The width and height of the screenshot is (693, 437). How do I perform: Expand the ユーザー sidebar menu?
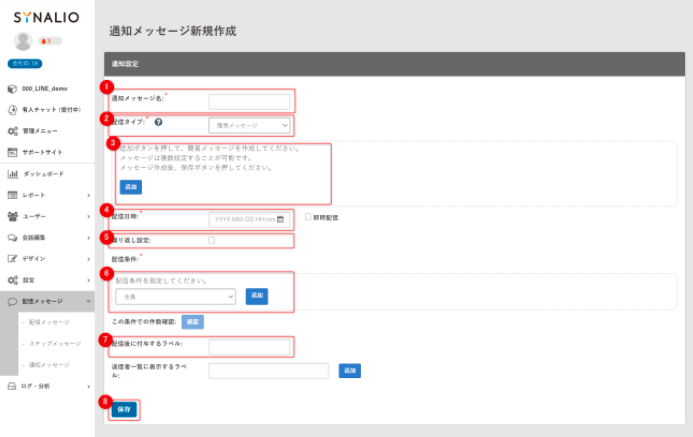pyautogui.click(x=47, y=216)
